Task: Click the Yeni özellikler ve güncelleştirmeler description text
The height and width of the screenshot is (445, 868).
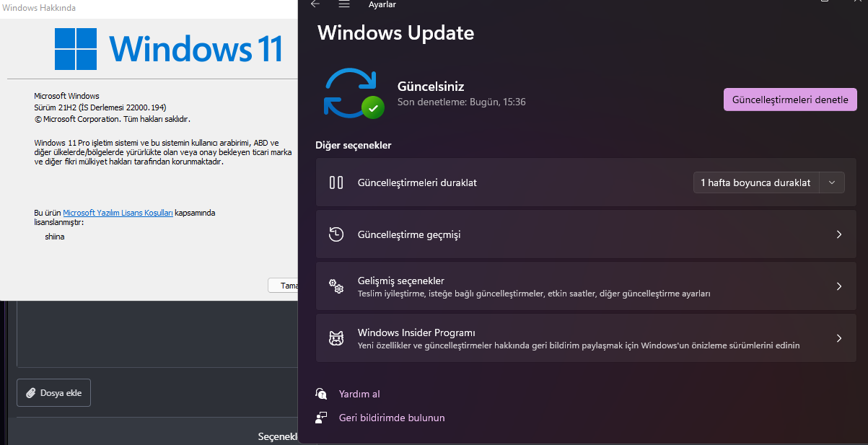Action: pos(579,345)
